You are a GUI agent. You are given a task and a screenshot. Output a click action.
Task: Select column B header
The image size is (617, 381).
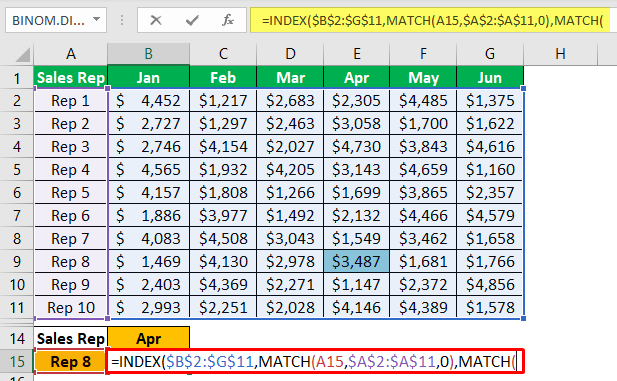tap(148, 54)
